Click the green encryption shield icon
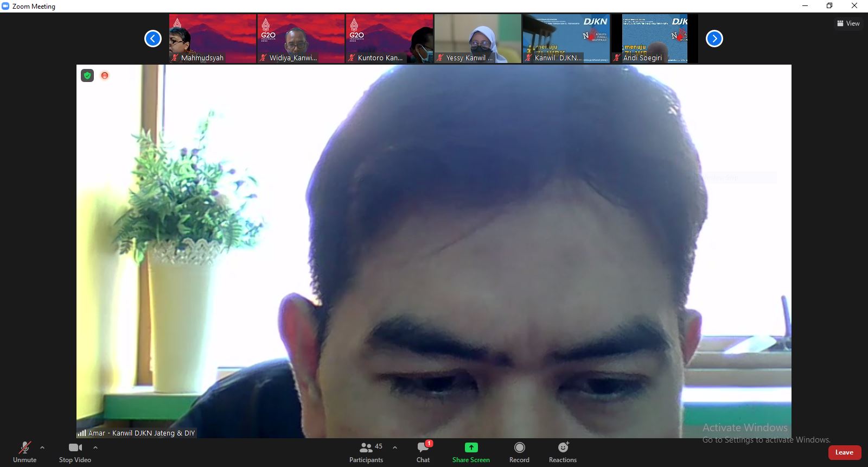Screen dimensions: 868x467 pos(87,75)
